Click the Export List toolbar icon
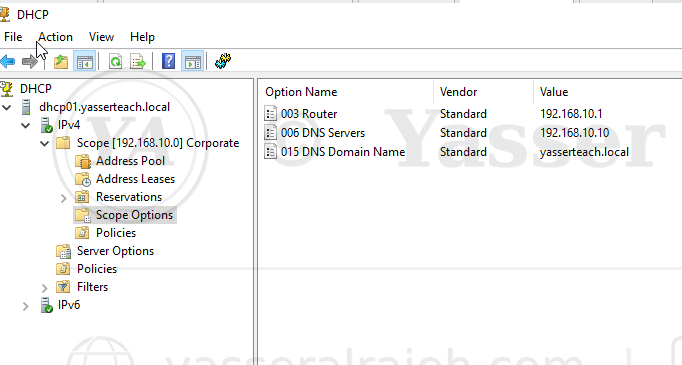The image size is (682, 365). click(x=138, y=62)
